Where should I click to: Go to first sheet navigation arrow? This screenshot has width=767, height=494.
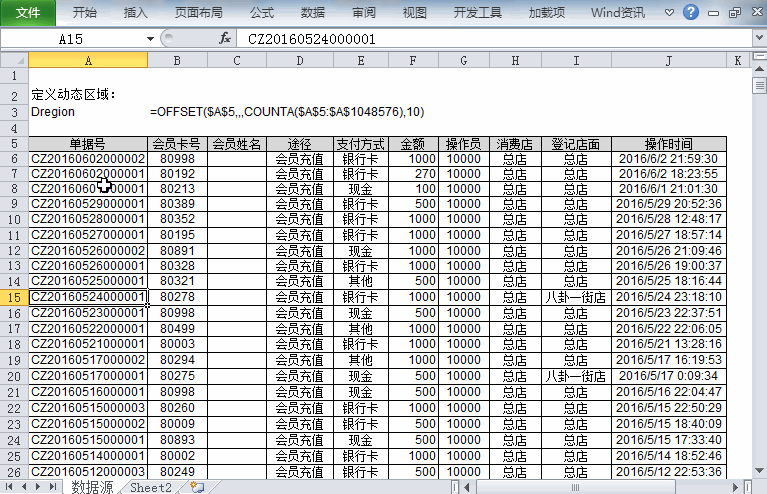[8, 487]
